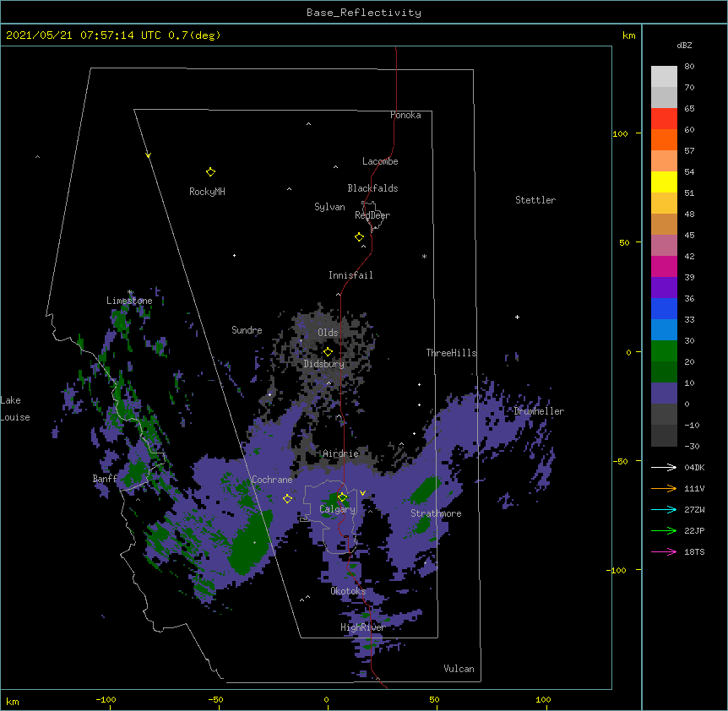The height and width of the screenshot is (711, 728).
Task: Click the Didsbury town label
Action: 324,364
